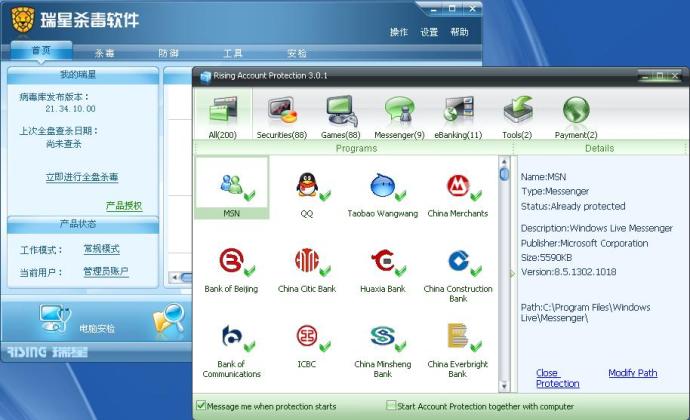Select Taobao Wangwang program
The width and height of the screenshot is (690, 420).
pyautogui.click(x=382, y=185)
